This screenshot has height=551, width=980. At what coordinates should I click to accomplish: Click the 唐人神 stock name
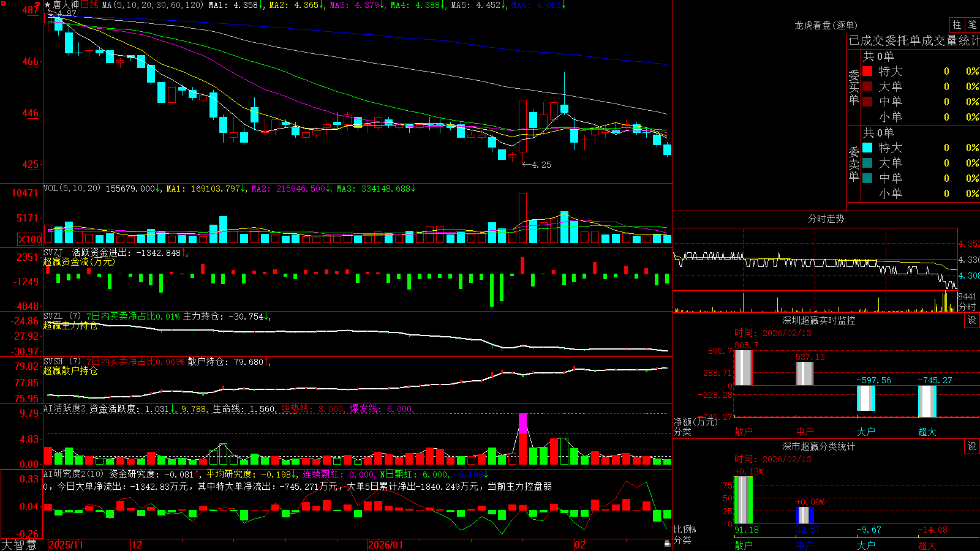pos(66,5)
